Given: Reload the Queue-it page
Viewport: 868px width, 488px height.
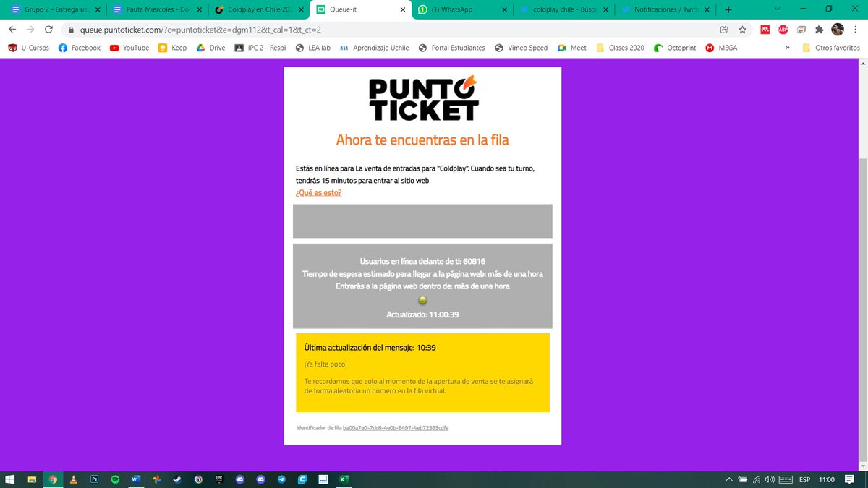Looking at the screenshot, I should point(48,30).
